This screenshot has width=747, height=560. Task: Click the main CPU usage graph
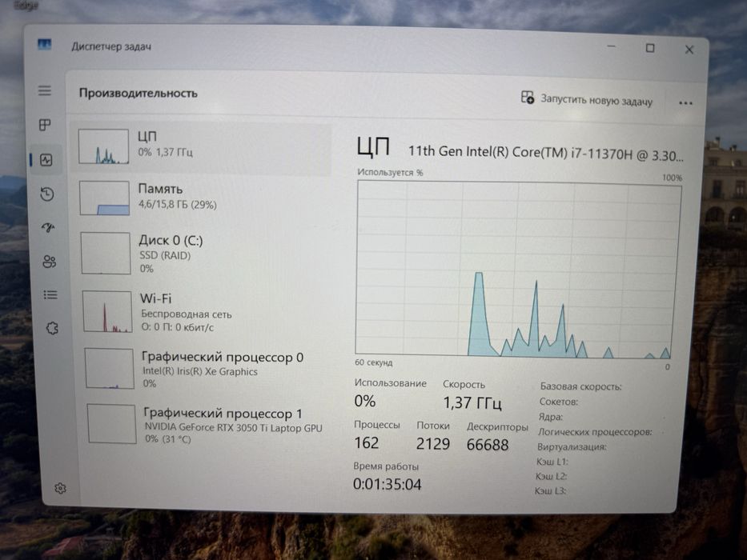point(517,269)
